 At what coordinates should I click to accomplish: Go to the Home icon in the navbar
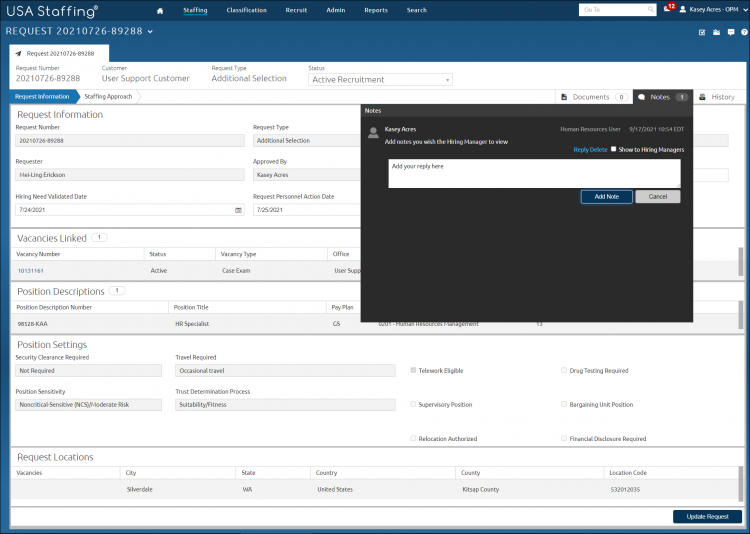[x=160, y=11]
